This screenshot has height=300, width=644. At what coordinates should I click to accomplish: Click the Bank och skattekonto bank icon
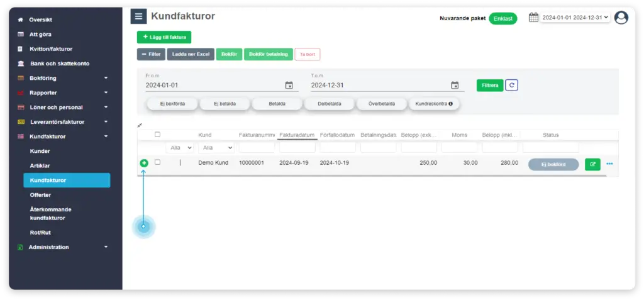[x=21, y=64]
